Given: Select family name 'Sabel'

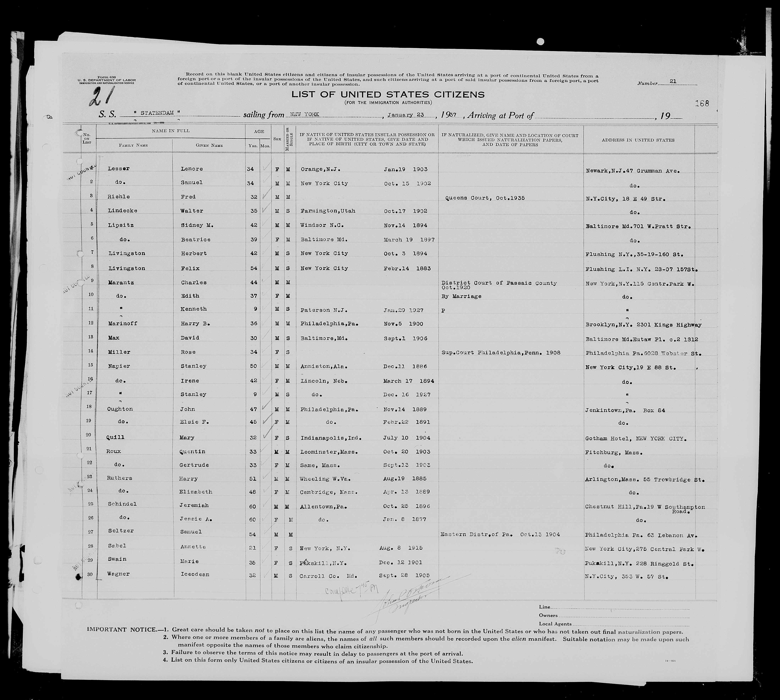Looking at the screenshot, I should tap(117, 545).
